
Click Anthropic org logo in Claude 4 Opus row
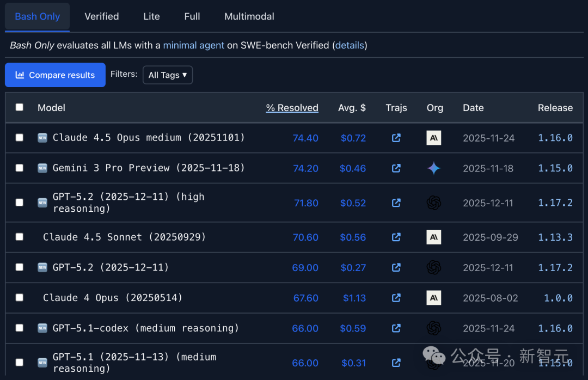[x=434, y=298]
